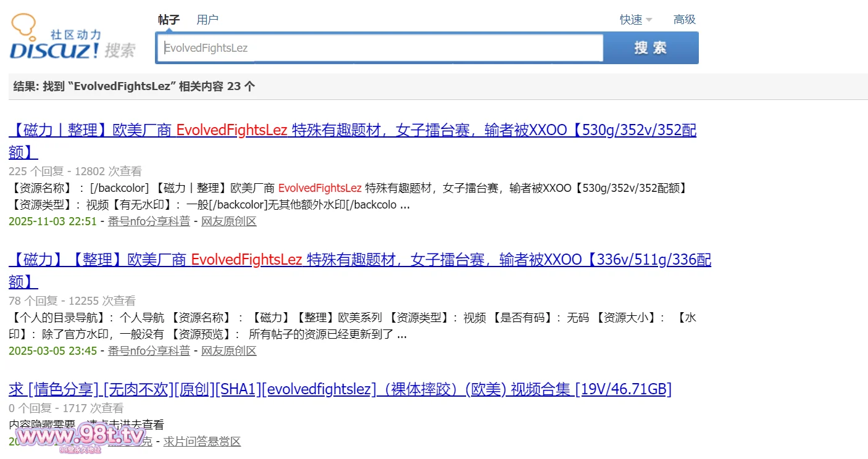The width and height of the screenshot is (868, 459).
Task: Open the second result titled 【磁力】【整理】
Action: coord(359,260)
